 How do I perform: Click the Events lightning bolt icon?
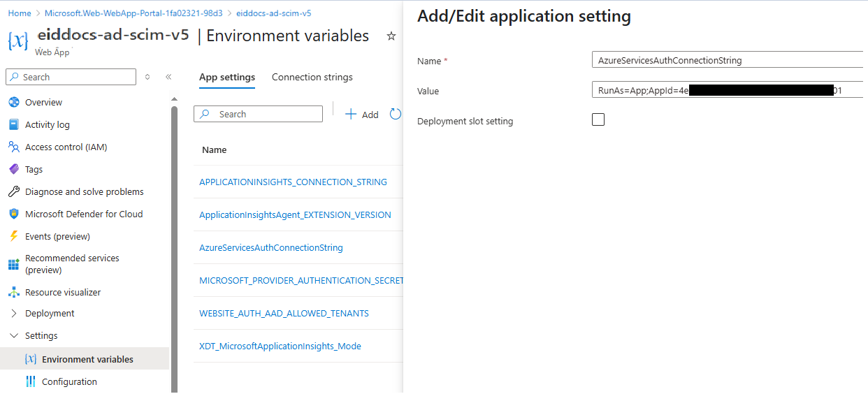point(13,237)
